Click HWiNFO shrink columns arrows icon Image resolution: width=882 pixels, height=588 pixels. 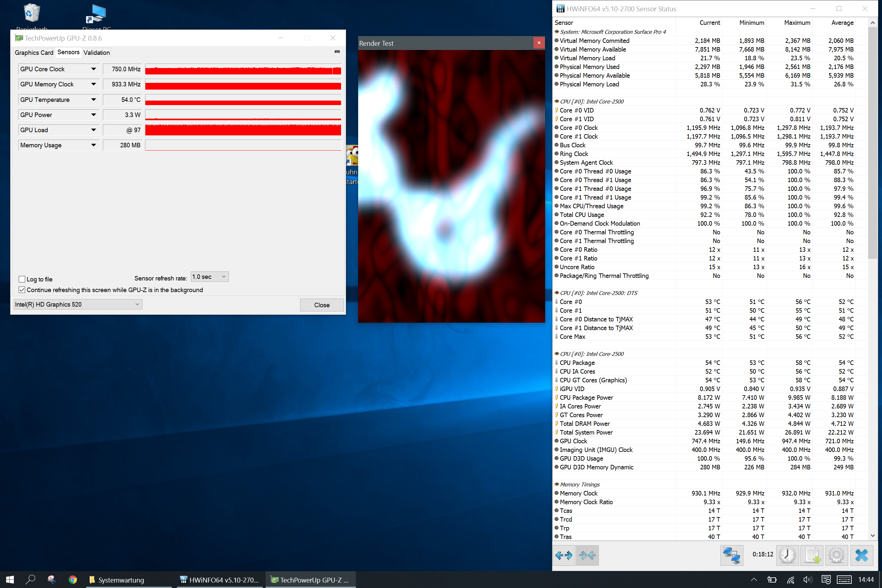587,555
